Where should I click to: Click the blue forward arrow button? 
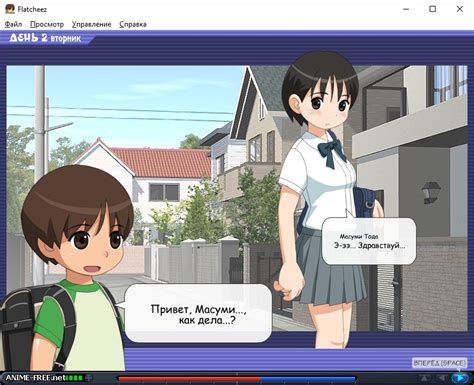pyautogui.click(x=460, y=378)
